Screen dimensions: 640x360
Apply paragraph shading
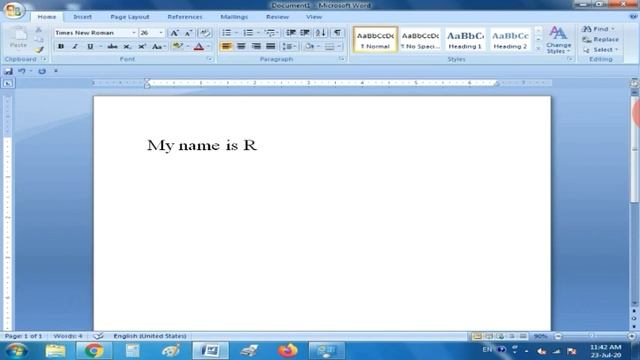click(309, 47)
